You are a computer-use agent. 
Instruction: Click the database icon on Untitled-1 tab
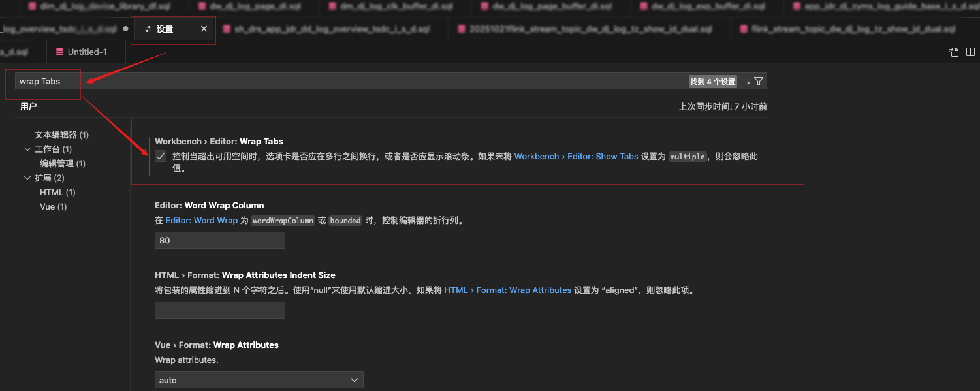(x=59, y=52)
